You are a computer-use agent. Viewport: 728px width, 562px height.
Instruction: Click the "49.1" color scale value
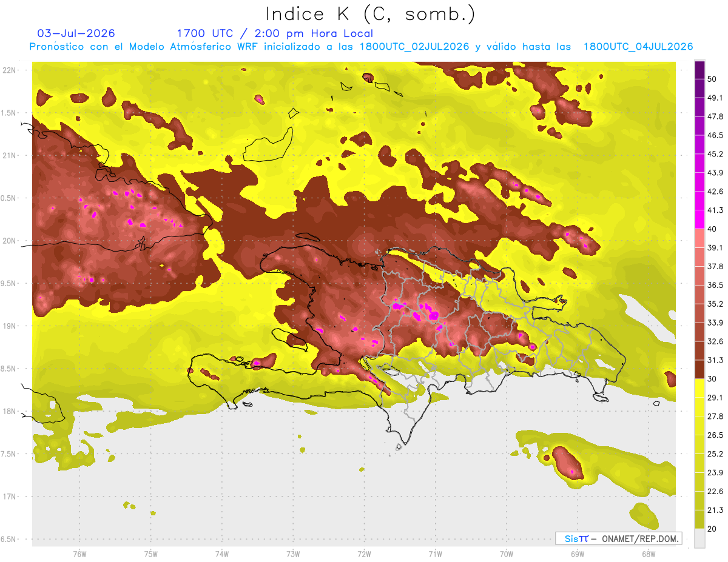click(x=715, y=98)
